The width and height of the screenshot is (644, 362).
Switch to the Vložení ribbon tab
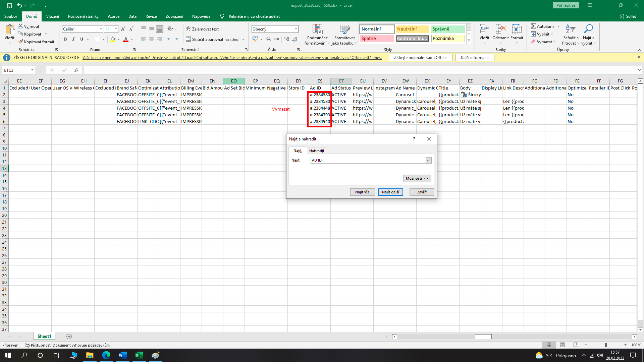tap(53, 16)
